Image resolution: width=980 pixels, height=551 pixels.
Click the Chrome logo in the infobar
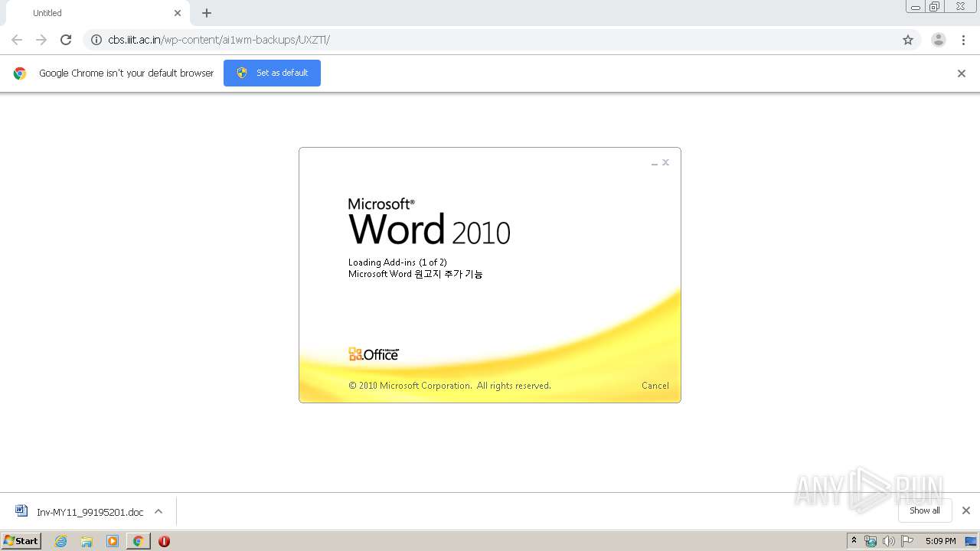20,73
